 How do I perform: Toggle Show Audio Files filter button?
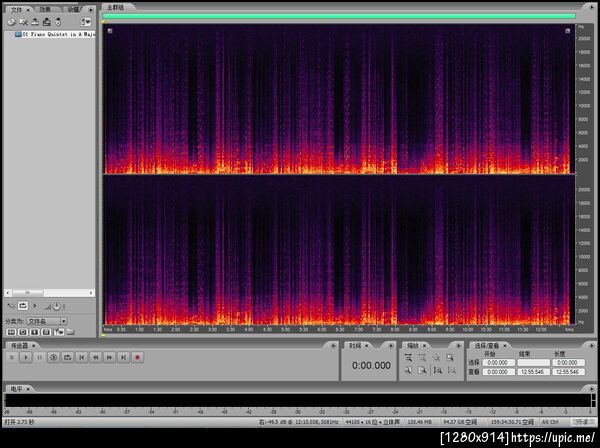(x=12, y=331)
